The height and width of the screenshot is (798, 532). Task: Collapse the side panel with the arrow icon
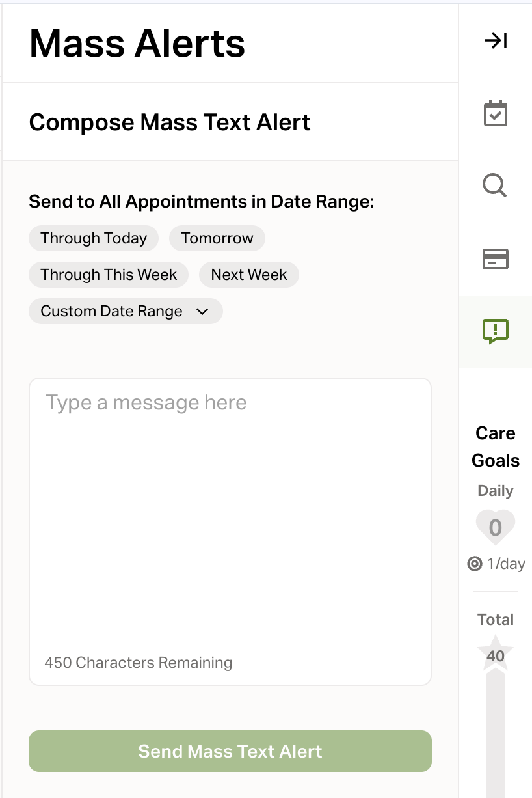tap(496, 41)
